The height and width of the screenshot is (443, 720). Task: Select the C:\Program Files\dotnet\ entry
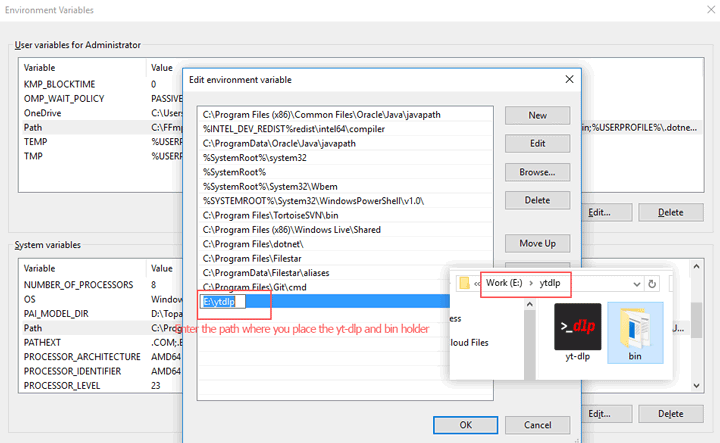(345, 244)
